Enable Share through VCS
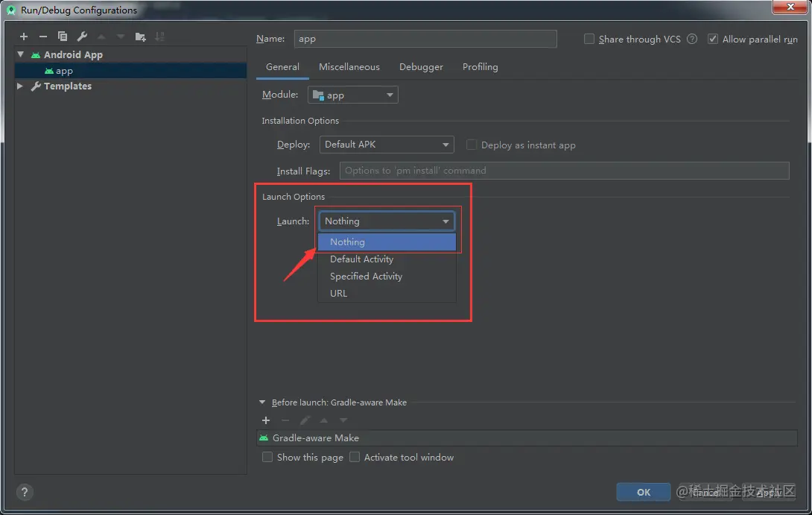 (589, 39)
